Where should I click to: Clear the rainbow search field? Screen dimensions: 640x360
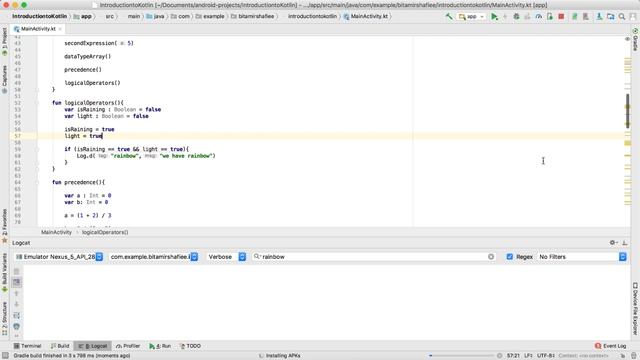coord(491,257)
